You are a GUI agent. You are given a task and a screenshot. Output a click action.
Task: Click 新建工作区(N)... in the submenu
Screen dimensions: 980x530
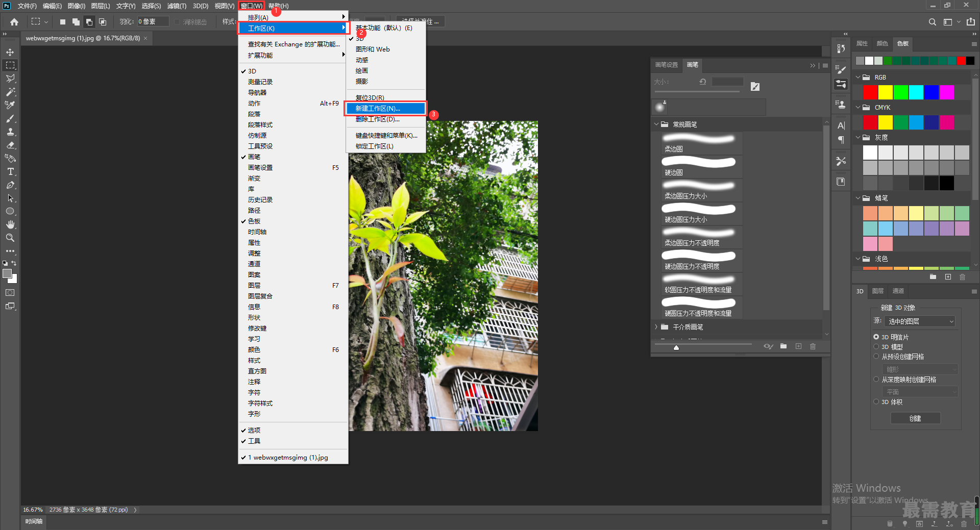point(385,109)
